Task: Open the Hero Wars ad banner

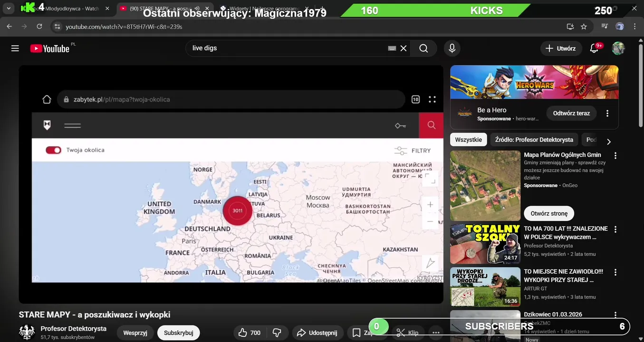Action: tap(534, 82)
